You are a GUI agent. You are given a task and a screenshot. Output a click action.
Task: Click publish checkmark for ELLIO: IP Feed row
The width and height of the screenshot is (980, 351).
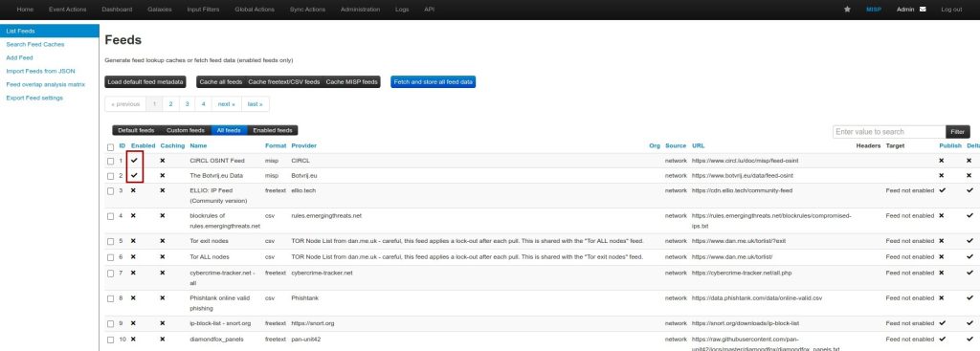click(x=942, y=190)
